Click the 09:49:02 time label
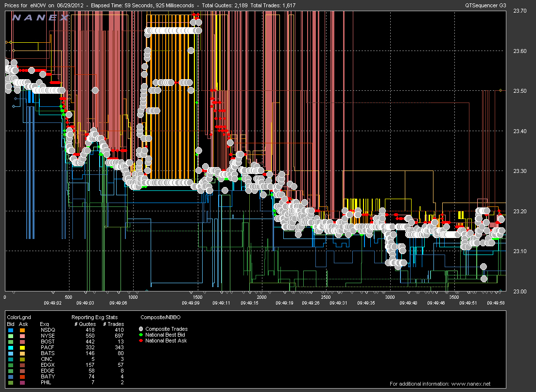 [x=52, y=303]
